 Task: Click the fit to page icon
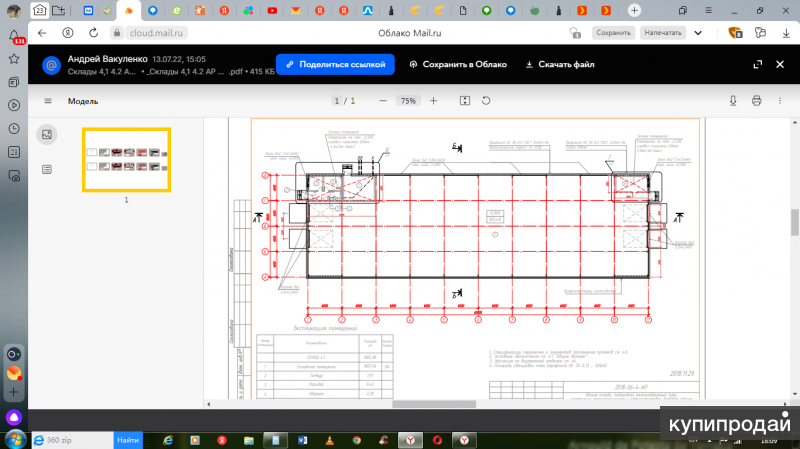click(465, 101)
